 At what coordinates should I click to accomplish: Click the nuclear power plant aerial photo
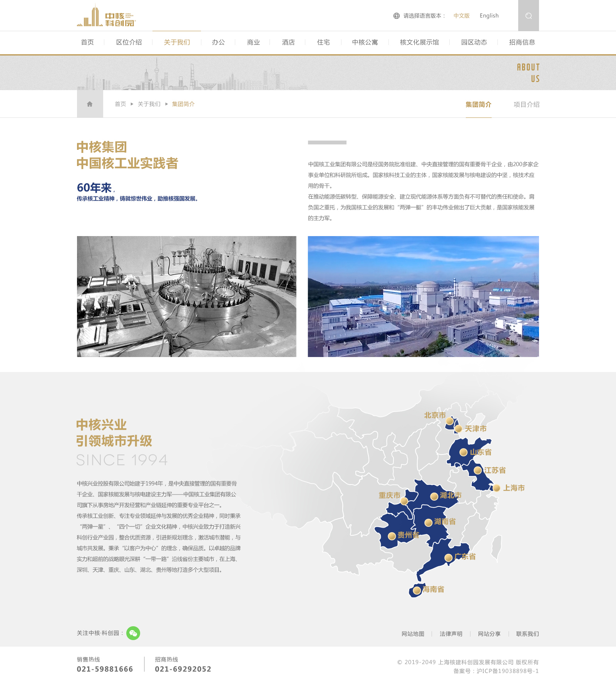423,297
